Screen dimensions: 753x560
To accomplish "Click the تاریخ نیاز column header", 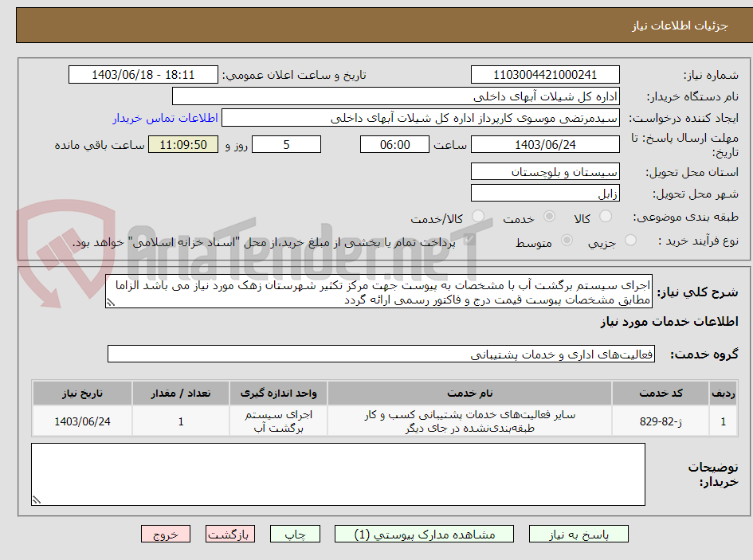I will pos(82,394).
